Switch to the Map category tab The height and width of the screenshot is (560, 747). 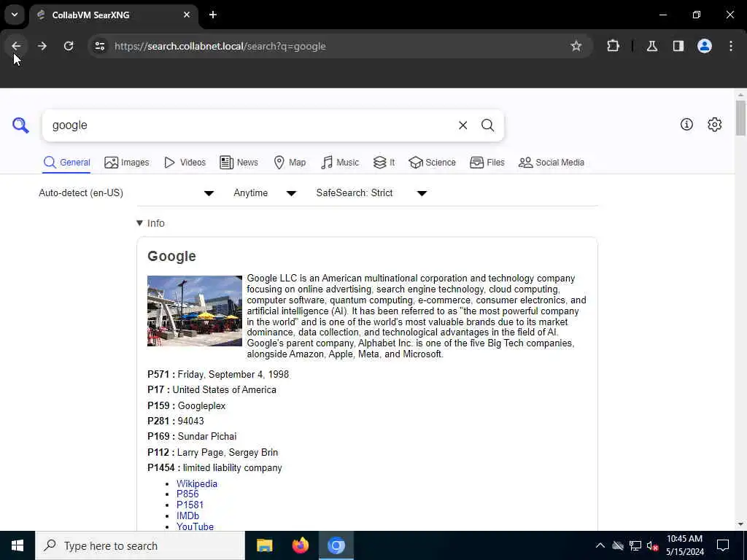[x=290, y=163]
